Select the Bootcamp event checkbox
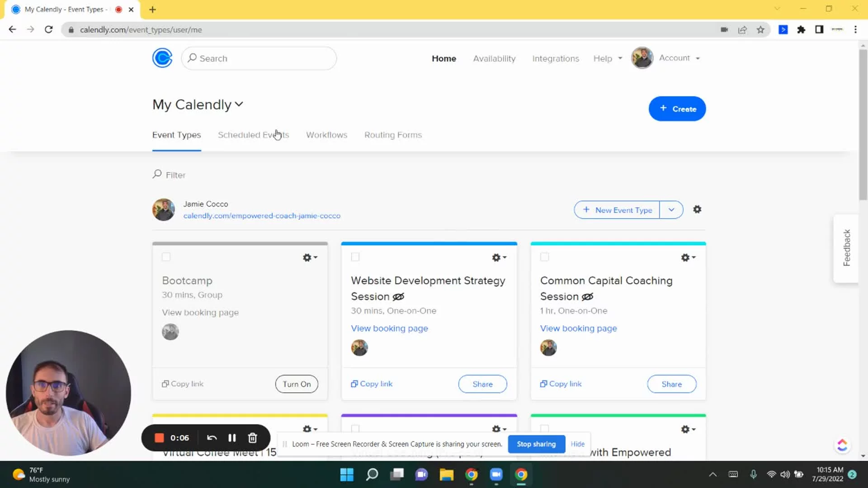The width and height of the screenshot is (868, 488). 166,257
